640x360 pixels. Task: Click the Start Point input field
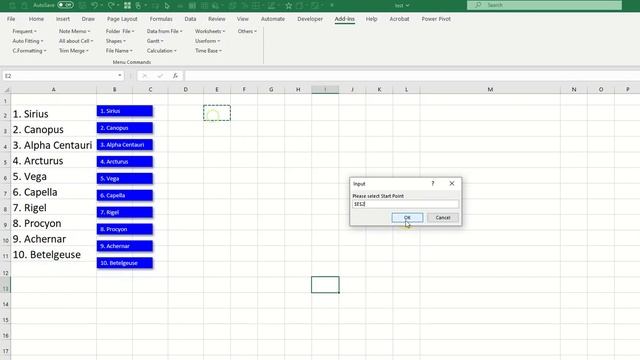click(x=405, y=204)
